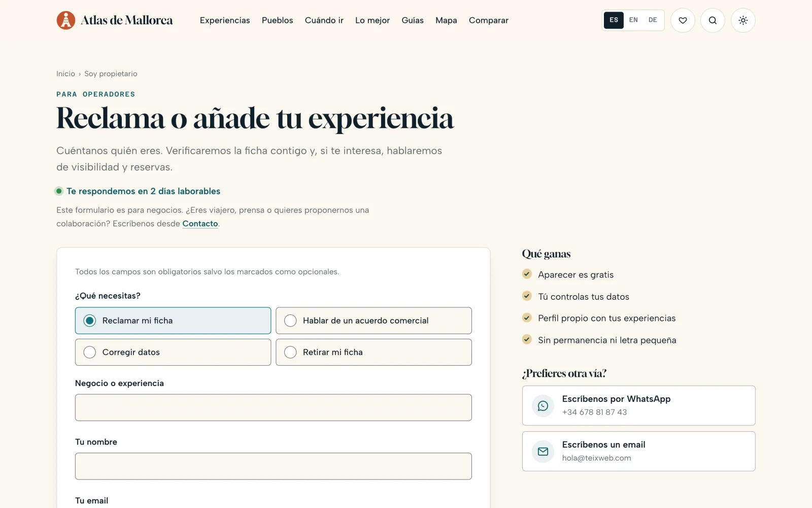812x508 pixels.
Task: Open the Pueblos menu item
Action: [278, 20]
